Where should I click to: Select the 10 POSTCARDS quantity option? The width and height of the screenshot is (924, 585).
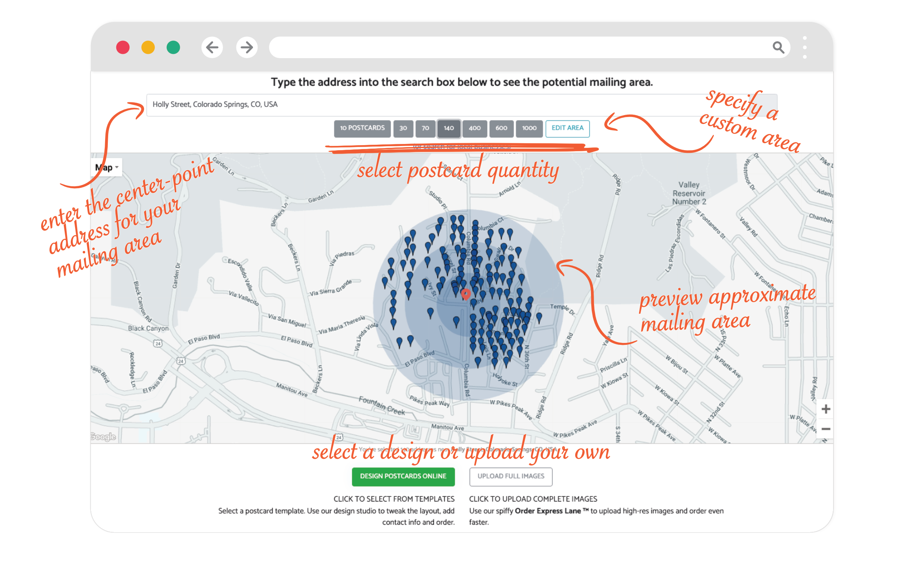click(x=362, y=128)
